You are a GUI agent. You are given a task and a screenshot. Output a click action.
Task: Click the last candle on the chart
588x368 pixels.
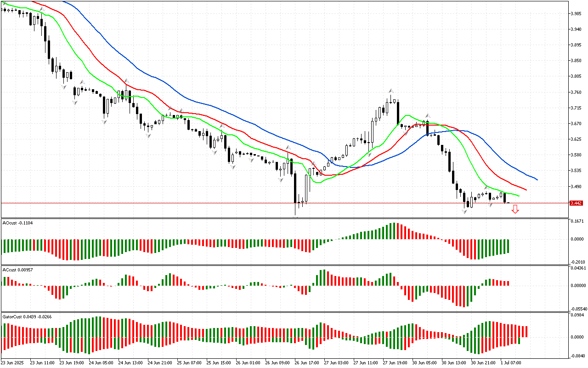pos(508,202)
